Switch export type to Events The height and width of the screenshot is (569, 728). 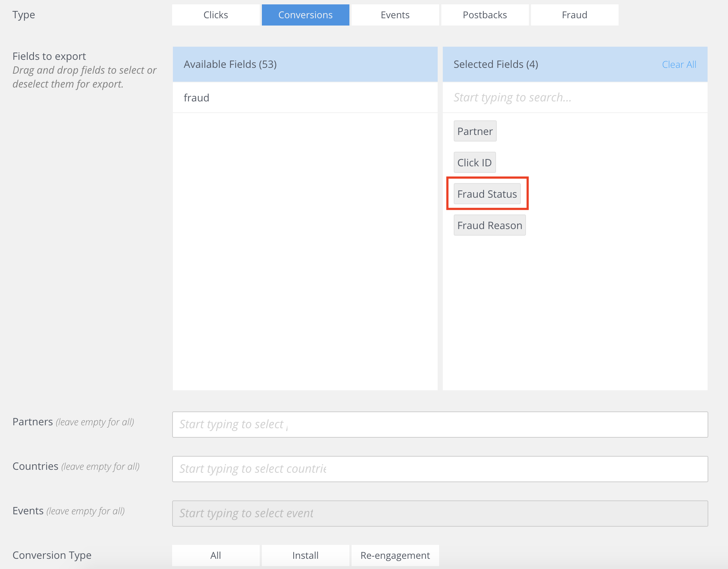395,15
